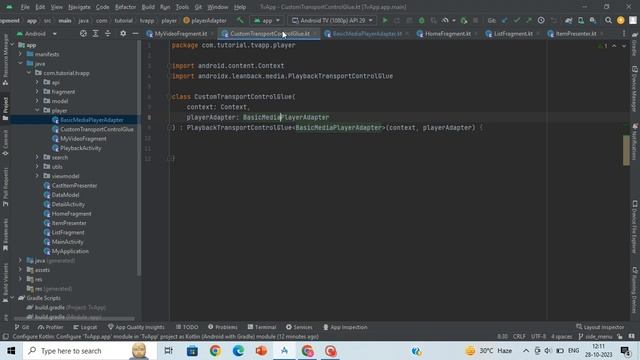Click the 4 spaces indent widget
Screen dimensions: 640x360
(x=562, y=336)
